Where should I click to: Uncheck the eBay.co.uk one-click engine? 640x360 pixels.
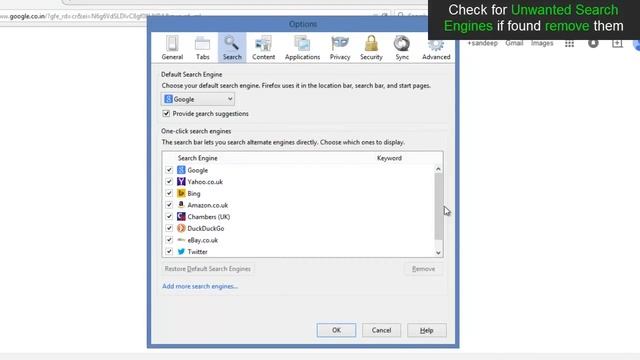coord(169,240)
